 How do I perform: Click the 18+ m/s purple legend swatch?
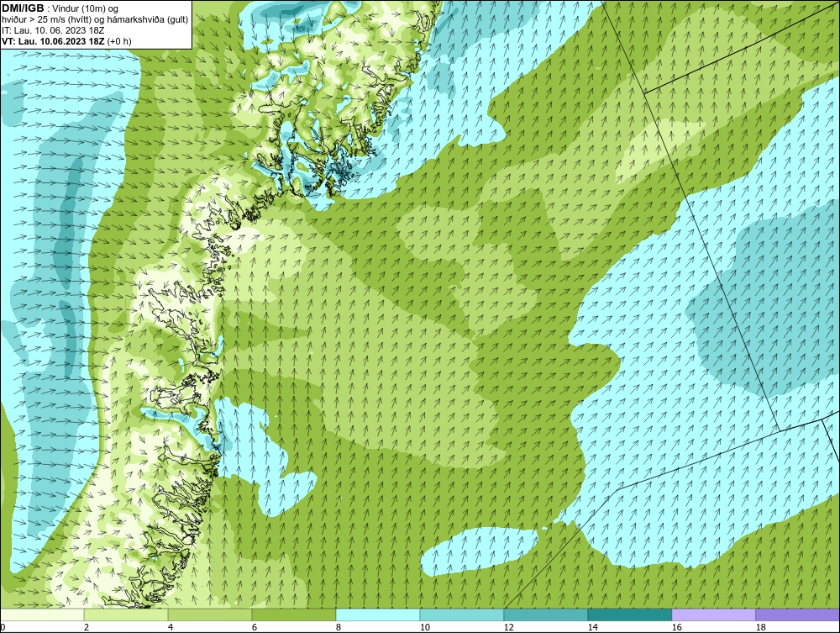(x=798, y=615)
